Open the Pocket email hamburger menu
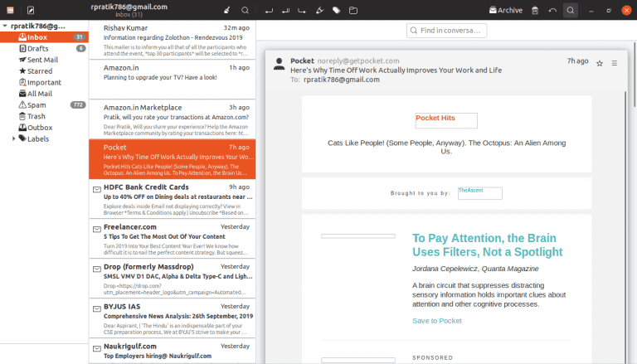Image resolution: width=637 pixels, height=364 pixels. [615, 63]
